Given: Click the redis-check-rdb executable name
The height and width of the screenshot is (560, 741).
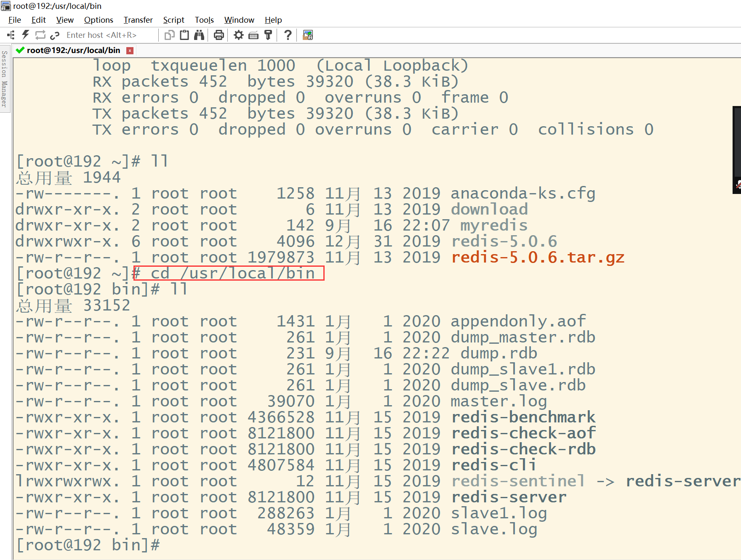Looking at the screenshot, I should pos(523,449).
